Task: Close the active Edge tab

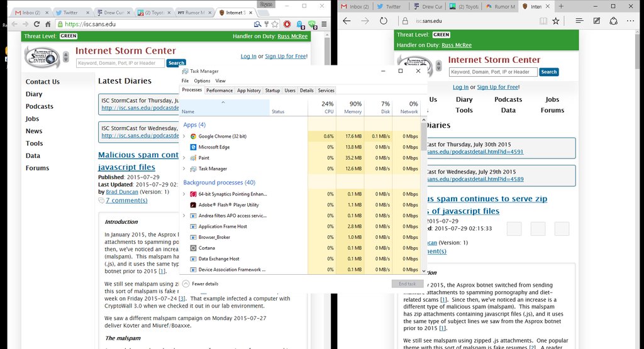Action: (548, 6)
